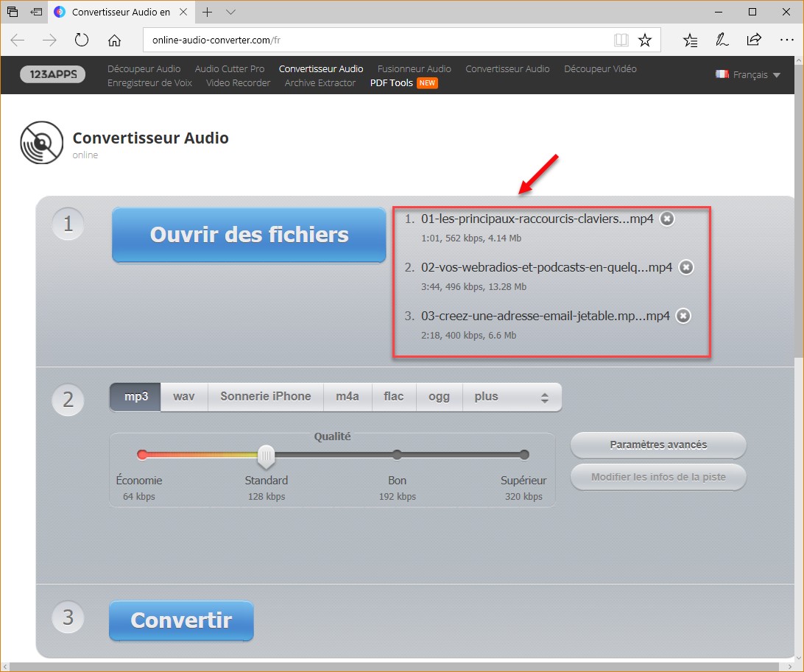Delete the 03-creez-une-adresse-email-jetable file
804x672 pixels.
point(683,316)
